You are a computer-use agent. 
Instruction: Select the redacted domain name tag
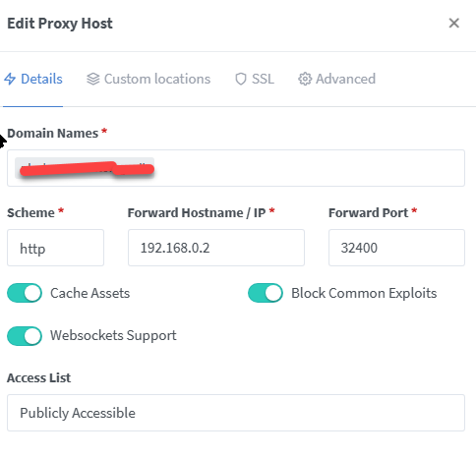85,168
